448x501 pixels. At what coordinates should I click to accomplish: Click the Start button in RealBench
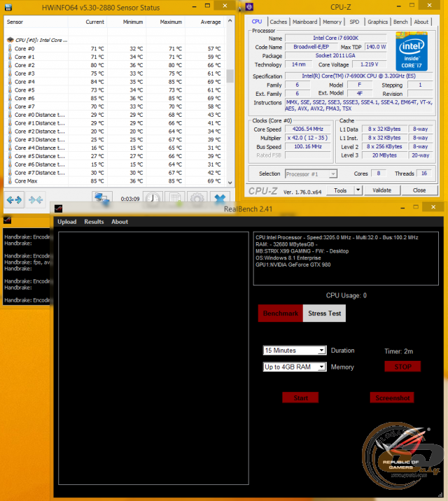(x=300, y=398)
